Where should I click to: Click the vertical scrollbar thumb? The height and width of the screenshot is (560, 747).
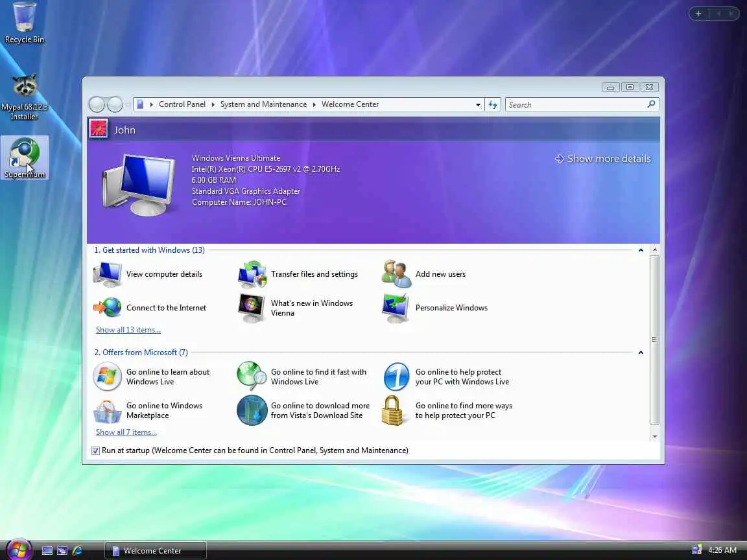(x=654, y=340)
